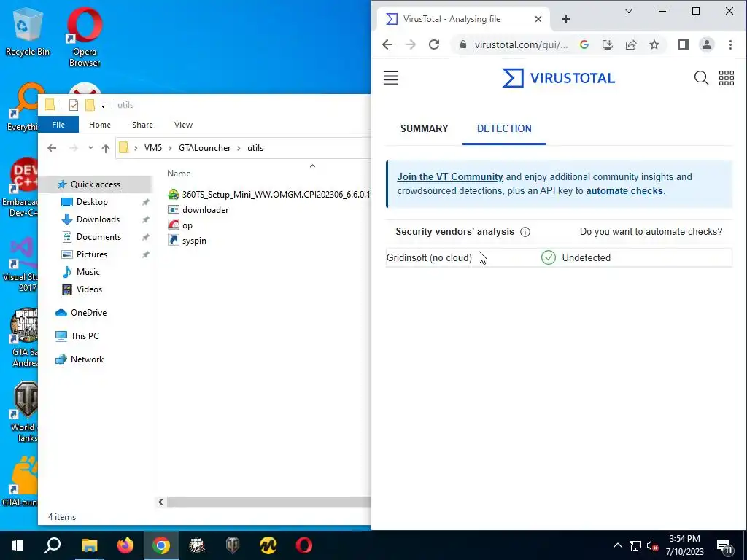Image resolution: width=747 pixels, height=560 pixels.
Task: Click VM5 in the breadcrumb path
Action: click(153, 148)
